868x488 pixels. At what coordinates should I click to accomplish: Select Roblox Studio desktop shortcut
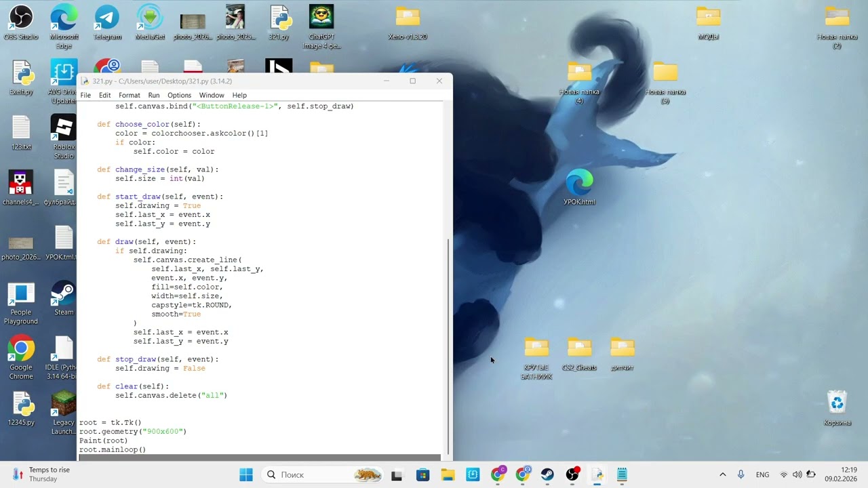tap(64, 136)
